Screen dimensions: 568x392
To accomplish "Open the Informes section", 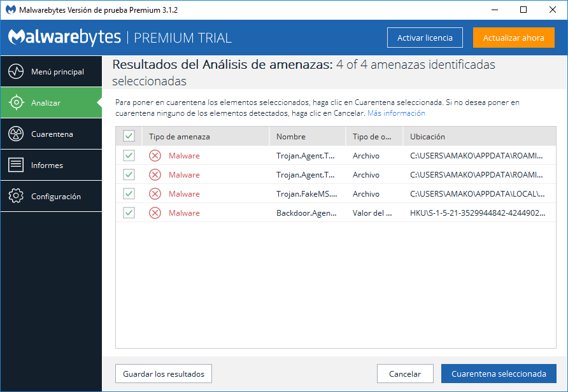I will (x=47, y=165).
